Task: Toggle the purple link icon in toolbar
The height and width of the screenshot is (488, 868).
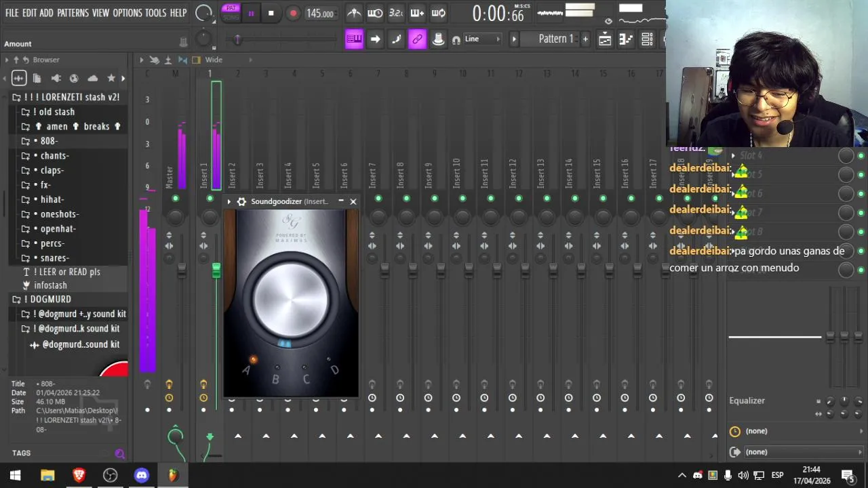Action: pos(417,39)
